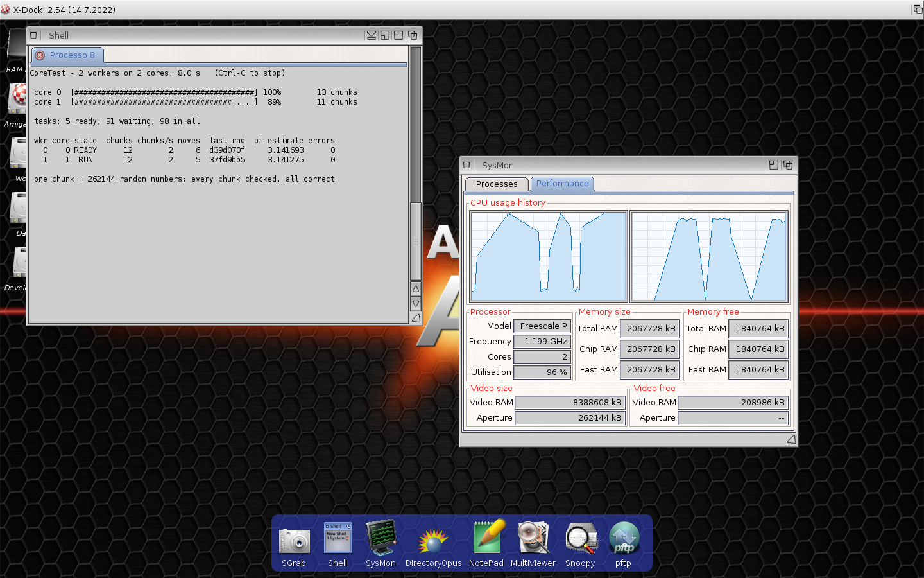Image resolution: width=924 pixels, height=578 pixels.
Task: Send the Shell window to back
Action: (x=413, y=35)
